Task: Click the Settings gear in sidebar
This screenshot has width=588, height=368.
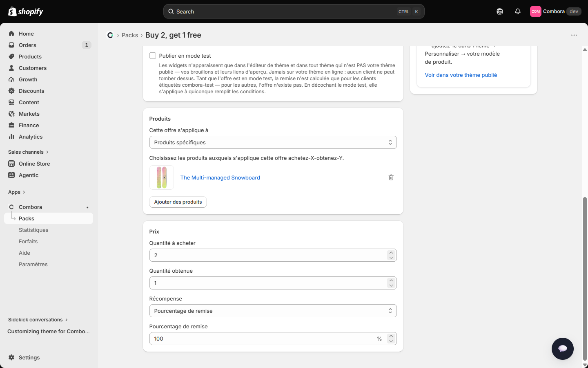Action: [11, 357]
